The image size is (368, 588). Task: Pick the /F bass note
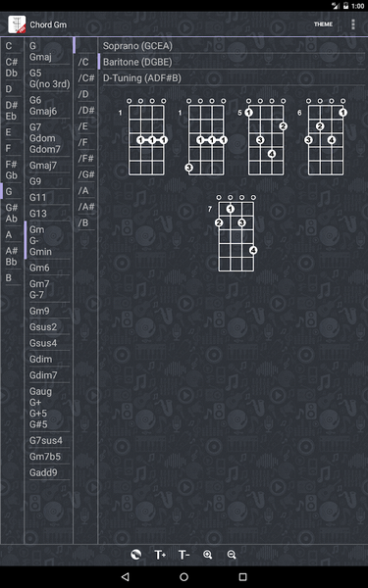(x=86, y=142)
